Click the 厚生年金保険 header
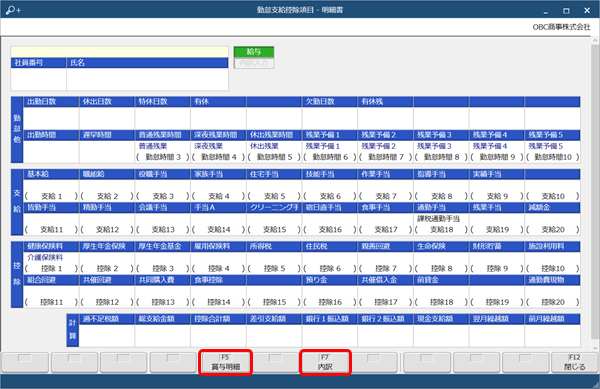This screenshot has height=389, width=600. pos(107,247)
